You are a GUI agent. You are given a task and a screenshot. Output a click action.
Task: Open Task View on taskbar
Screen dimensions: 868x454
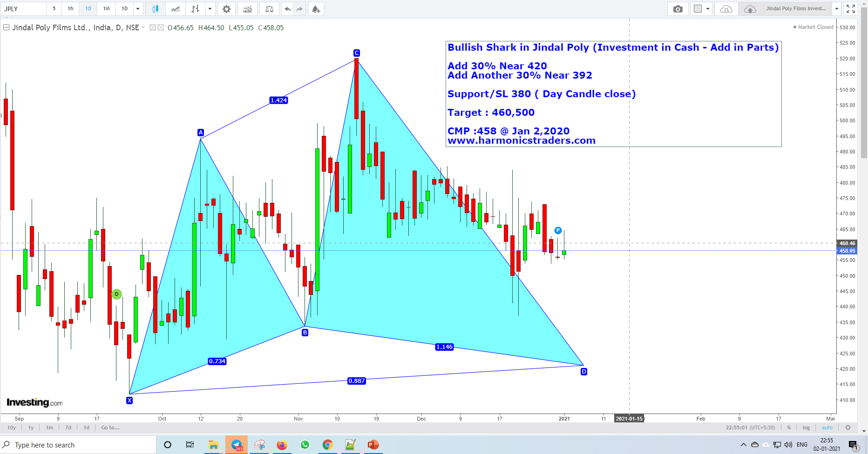(x=190, y=445)
